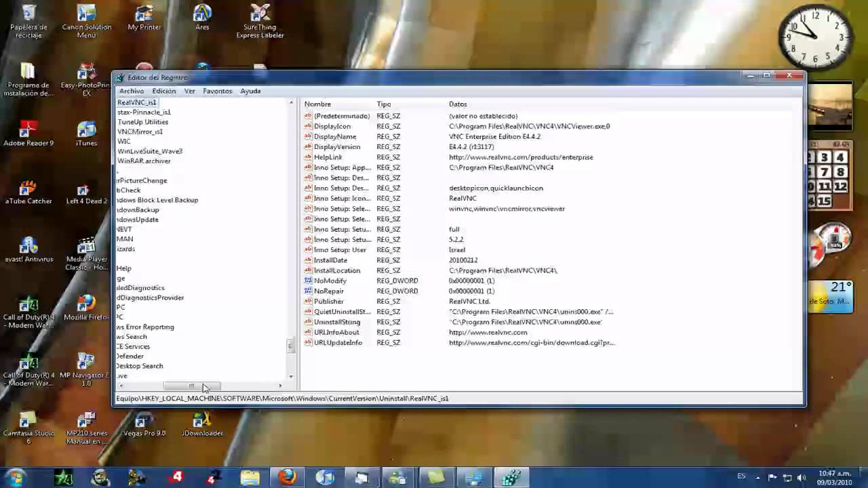Open the Edición menu
The width and height of the screenshot is (868, 488).
pyautogui.click(x=163, y=91)
